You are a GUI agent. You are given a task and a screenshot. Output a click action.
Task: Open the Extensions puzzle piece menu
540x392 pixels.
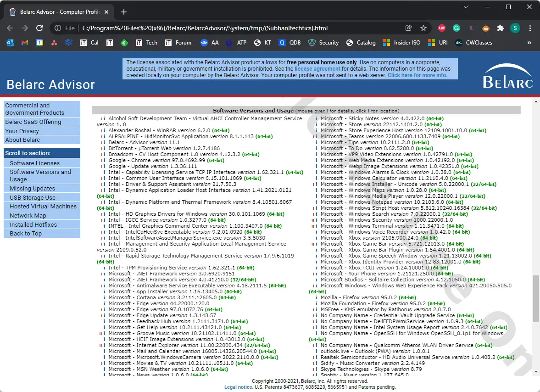501,28
